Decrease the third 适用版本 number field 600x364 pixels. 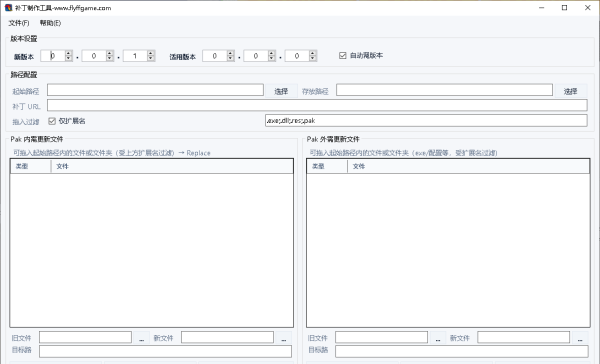313,59
